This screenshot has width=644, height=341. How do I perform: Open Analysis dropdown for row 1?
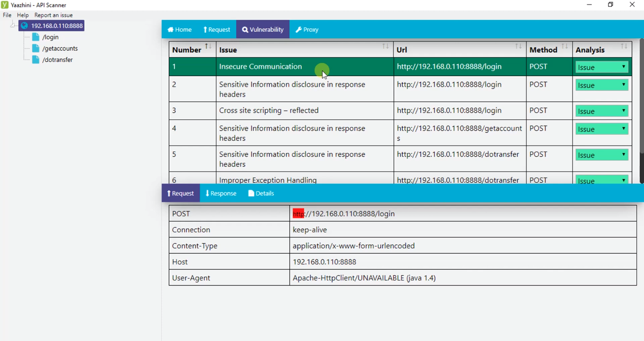point(602,67)
